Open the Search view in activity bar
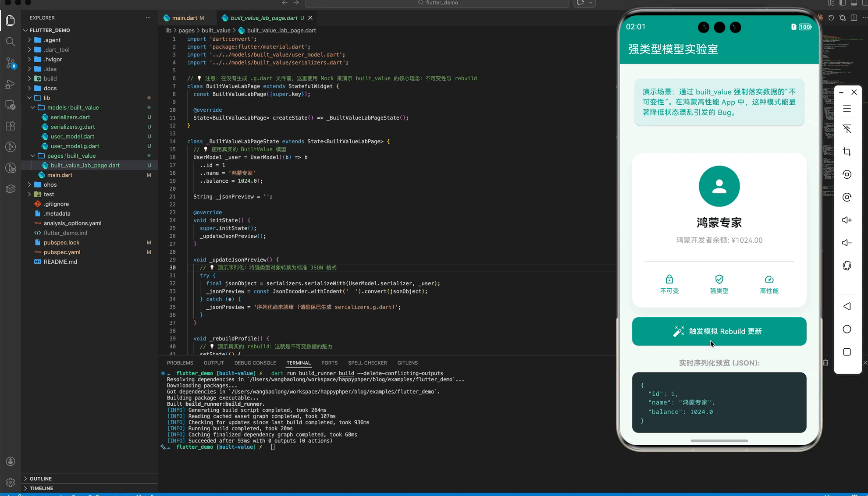The width and height of the screenshot is (868, 496). [x=10, y=42]
